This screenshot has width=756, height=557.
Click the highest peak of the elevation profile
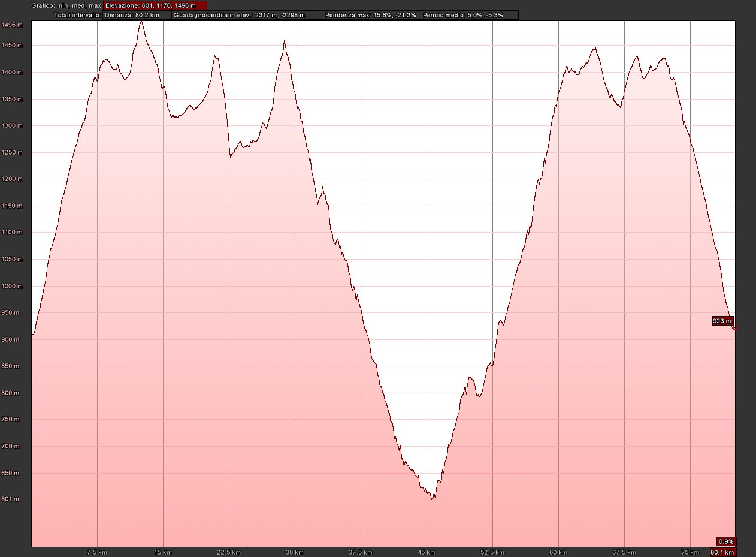click(x=141, y=22)
